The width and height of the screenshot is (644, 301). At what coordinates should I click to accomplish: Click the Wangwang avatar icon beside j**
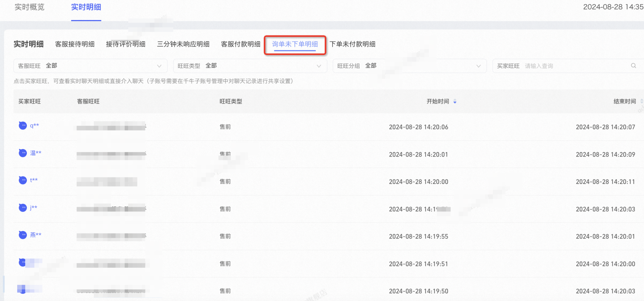[23, 208]
